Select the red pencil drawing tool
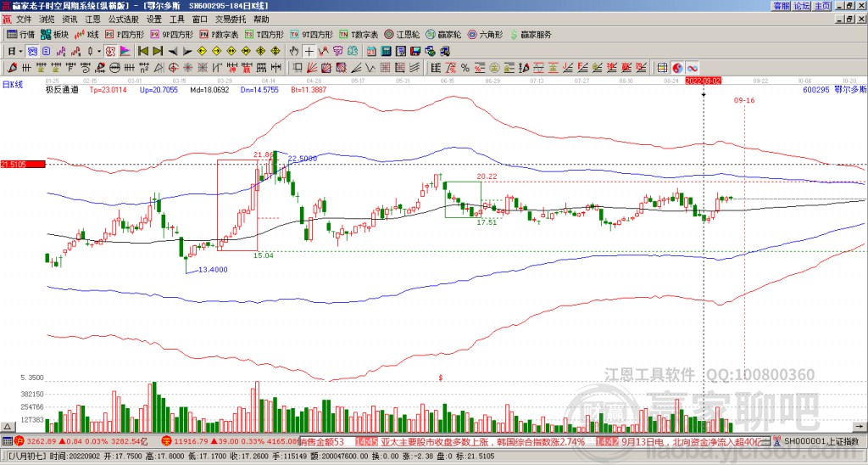The width and height of the screenshot is (868, 465). coord(12,68)
